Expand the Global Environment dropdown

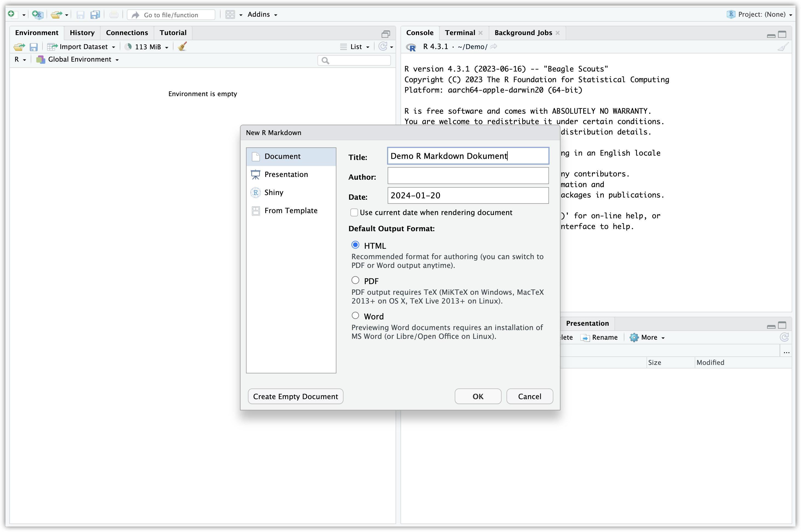pyautogui.click(x=79, y=59)
